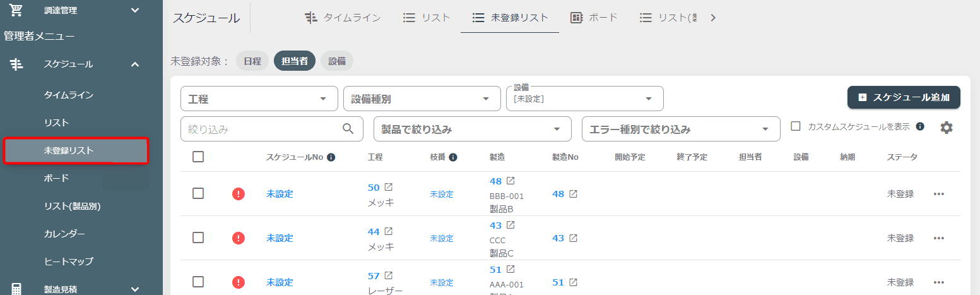Click the 工程 number 50 link
The image size is (980, 295).
tap(374, 188)
